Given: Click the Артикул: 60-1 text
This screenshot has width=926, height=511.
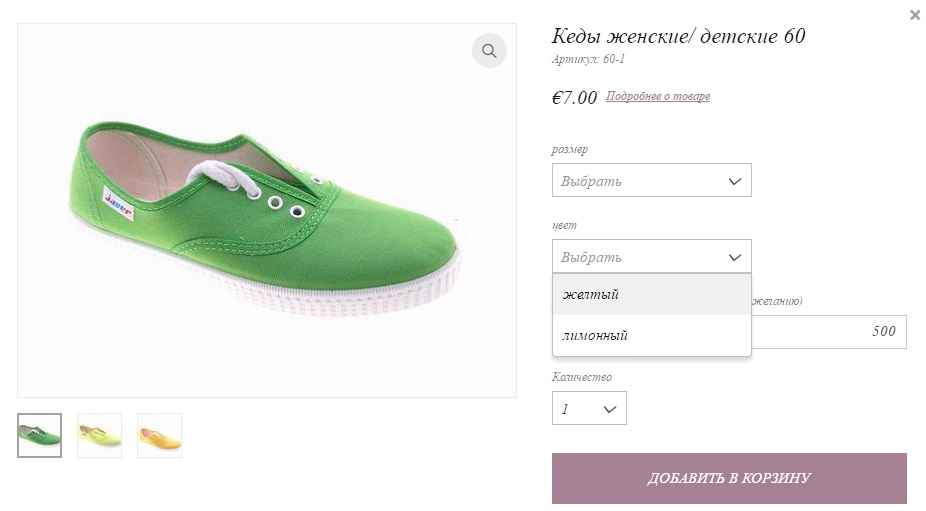Looking at the screenshot, I should pos(588,59).
